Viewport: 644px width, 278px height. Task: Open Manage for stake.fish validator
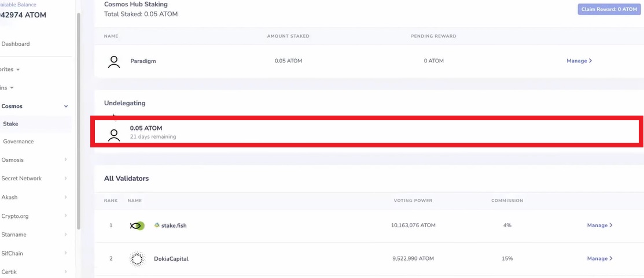pos(599,225)
